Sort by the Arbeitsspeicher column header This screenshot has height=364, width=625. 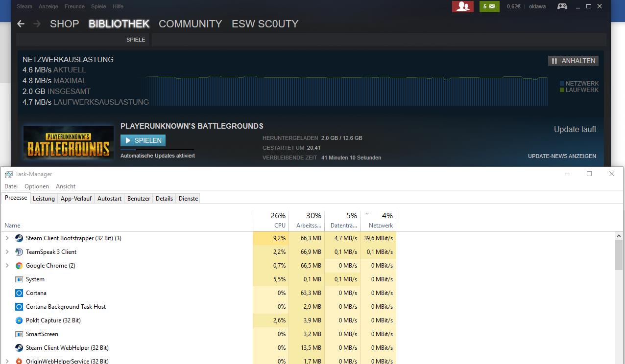[x=307, y=221]
